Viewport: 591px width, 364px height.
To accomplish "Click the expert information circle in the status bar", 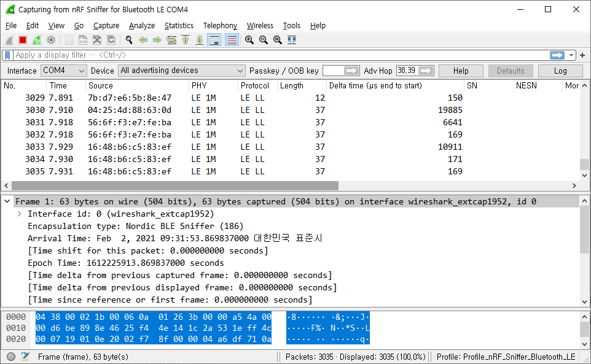I will [11, 357].
